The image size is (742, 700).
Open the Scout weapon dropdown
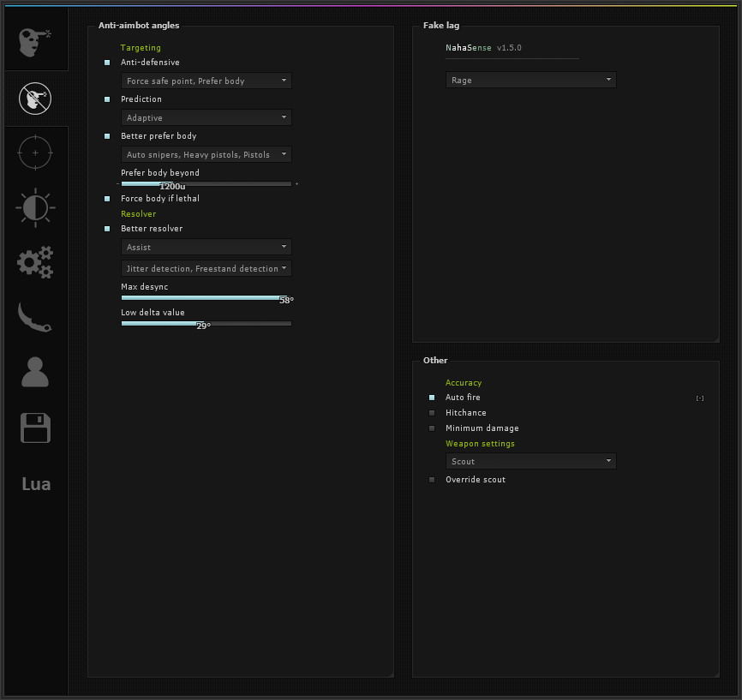[x=531, y=461]
